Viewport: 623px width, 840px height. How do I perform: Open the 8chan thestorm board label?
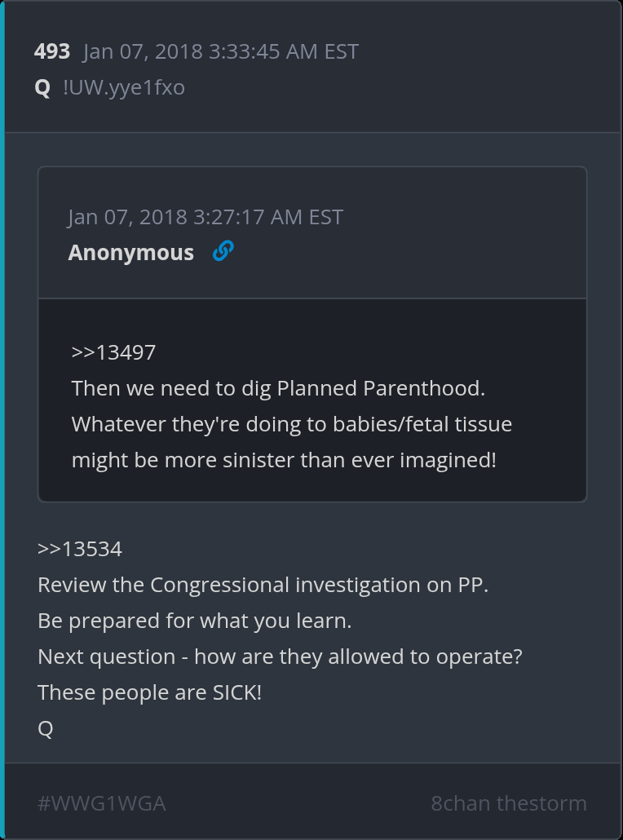tap(508, 803)
